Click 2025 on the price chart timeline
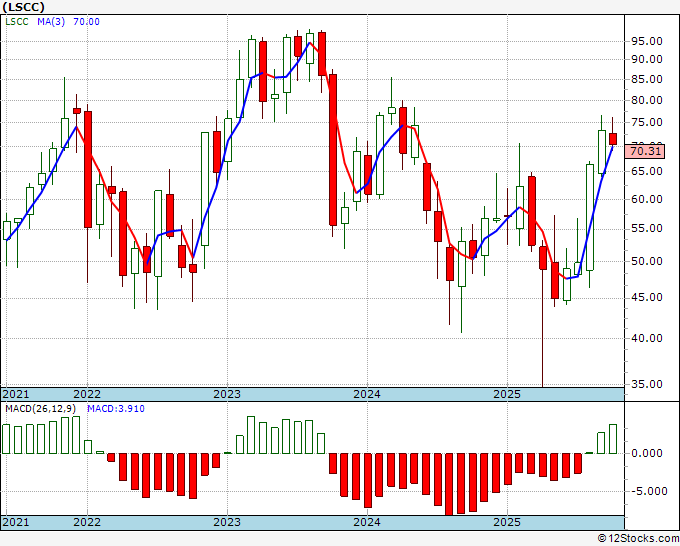 (507, 394)
